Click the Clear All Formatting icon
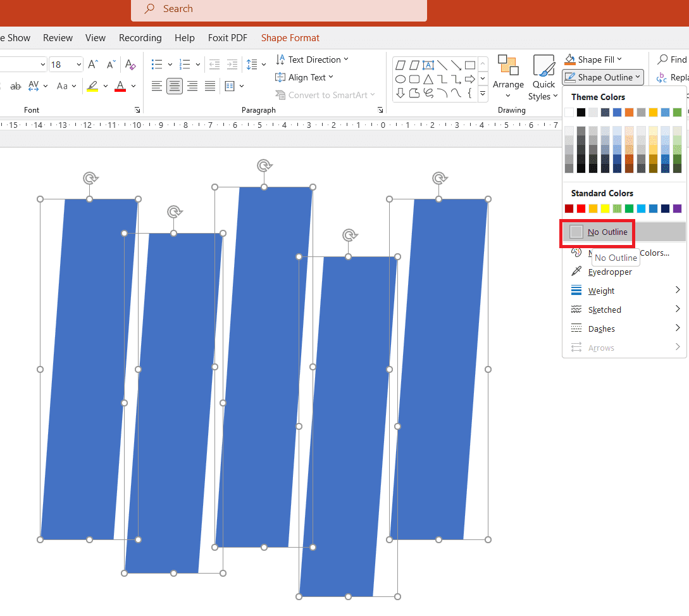This screenshot has width=689, height=616. (130, 65)
